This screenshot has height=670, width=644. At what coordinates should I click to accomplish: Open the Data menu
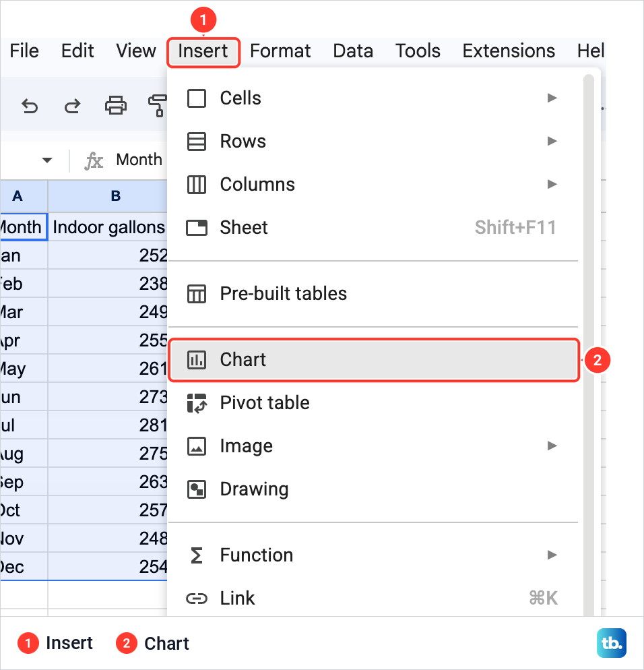[x=353, y=51]
